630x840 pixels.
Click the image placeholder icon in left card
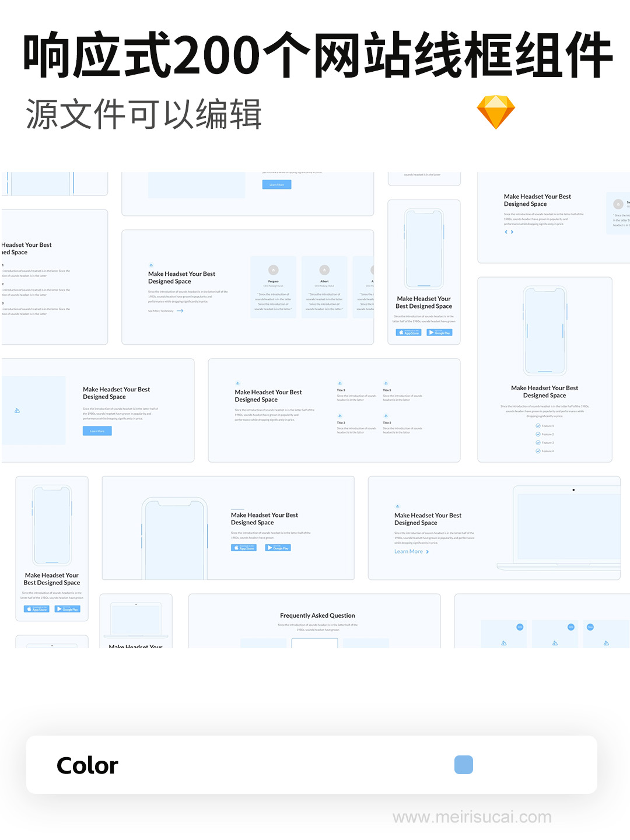click(17, 411)
